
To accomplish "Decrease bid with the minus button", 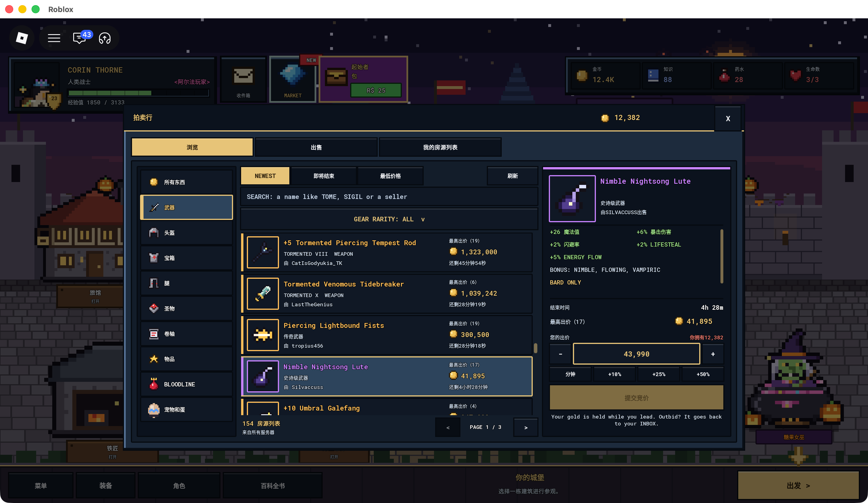I will click(x=560, y=354).
